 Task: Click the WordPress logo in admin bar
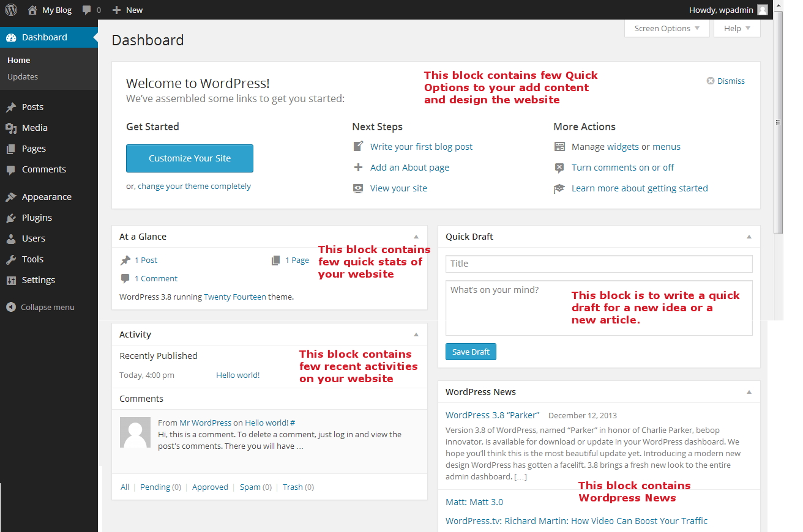12,10
